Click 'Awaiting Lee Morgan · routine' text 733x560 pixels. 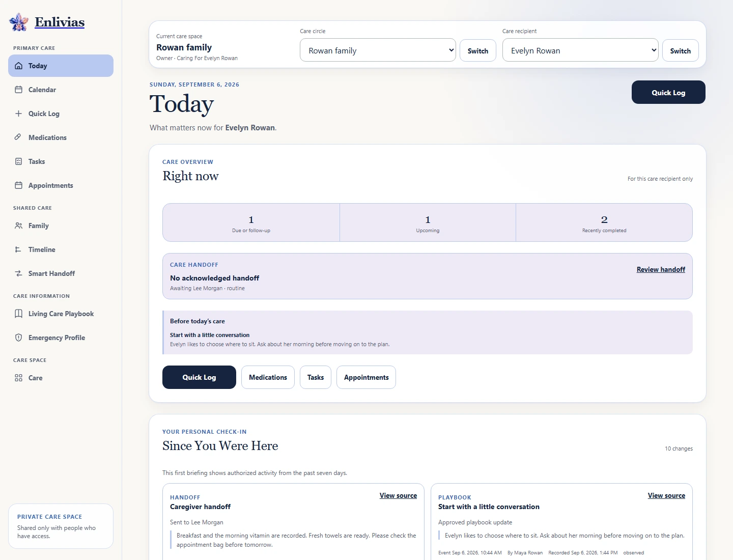(x=207, y=288)
